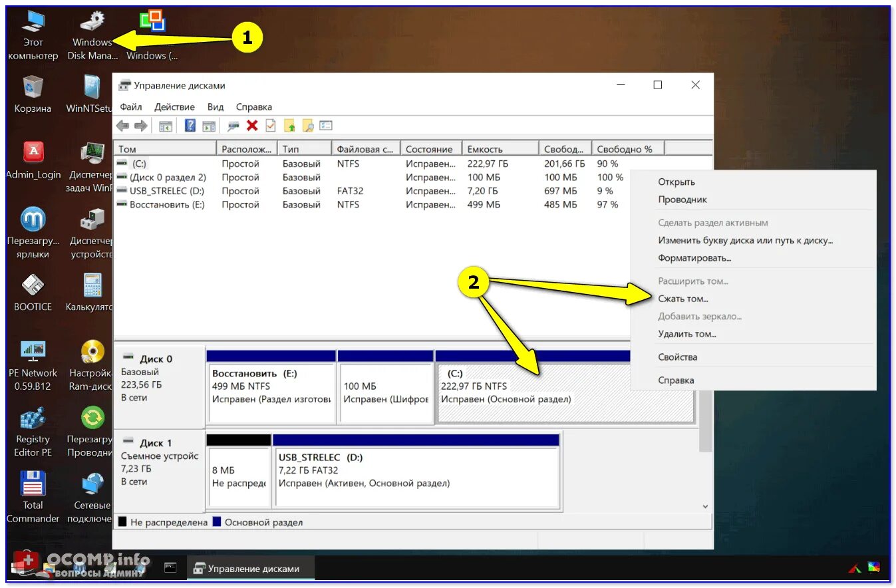This screenshot has width=896, height=588.
Task: Sort by the Файловая с... column header
Action: point(365,149)
